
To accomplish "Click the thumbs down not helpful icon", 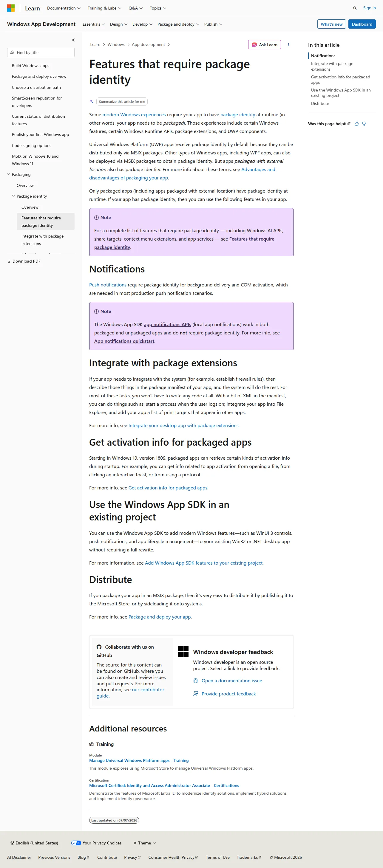I will click(x=364, y=124).
